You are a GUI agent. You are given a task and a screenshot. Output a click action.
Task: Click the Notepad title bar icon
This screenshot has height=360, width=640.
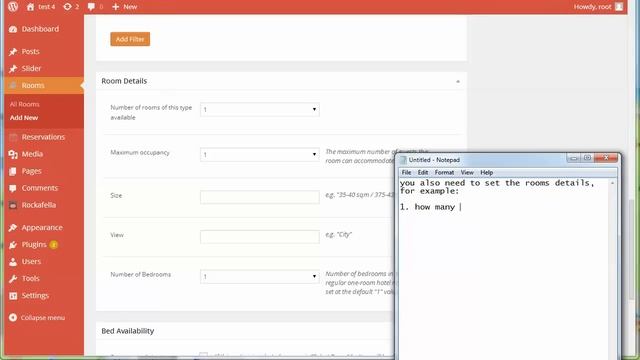[x=403, y=160]
